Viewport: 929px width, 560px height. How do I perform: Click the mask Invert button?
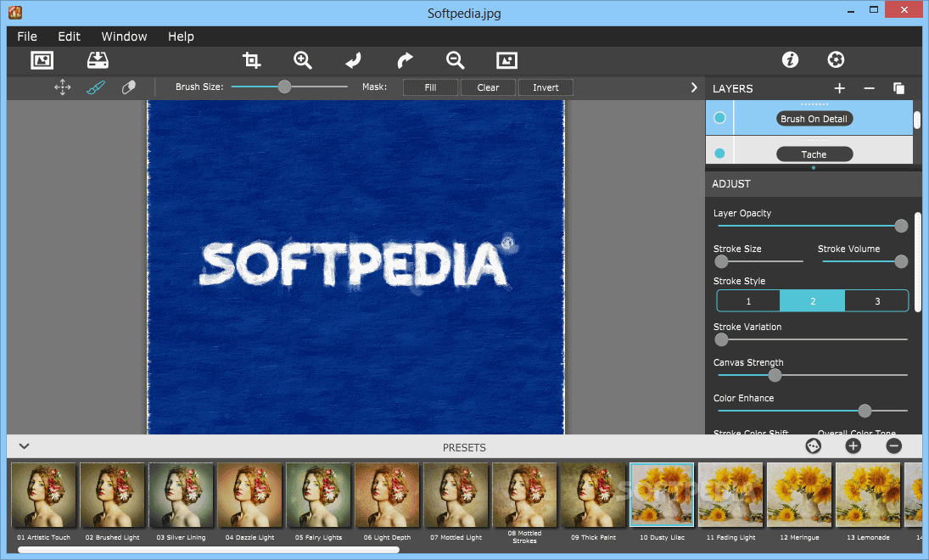pyautogui.click(x=546, y=87)
